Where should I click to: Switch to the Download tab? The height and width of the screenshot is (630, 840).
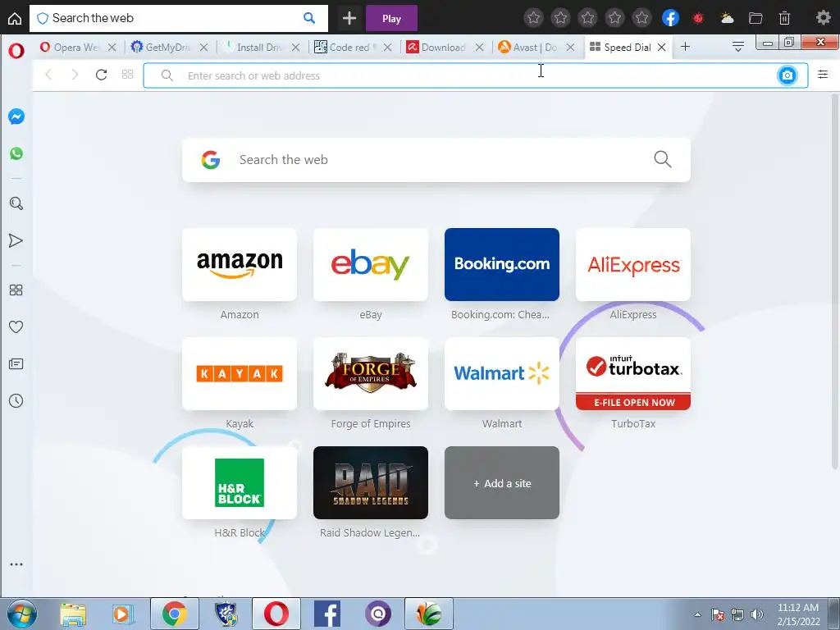(x=436, y=47)
